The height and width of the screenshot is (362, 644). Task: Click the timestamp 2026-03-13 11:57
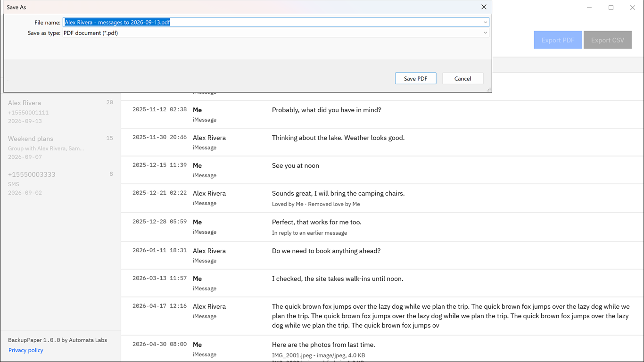[159, 278]
